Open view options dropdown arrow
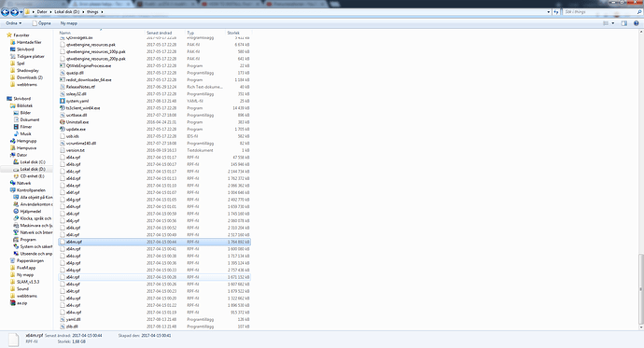The image size is (644, 348). [613, 23]
